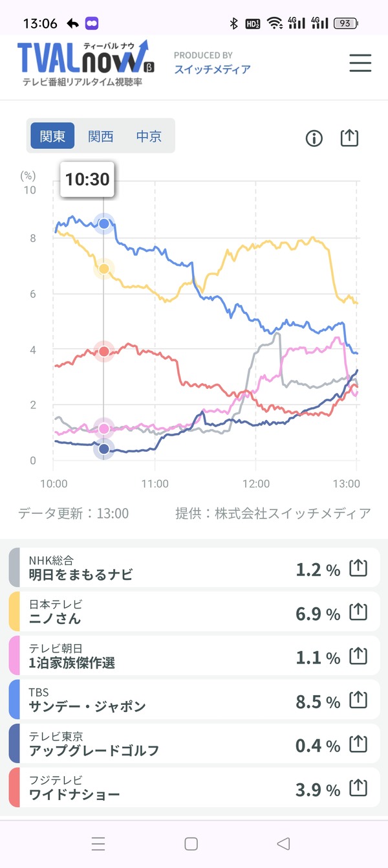Share the テレビ朝日 program rating

tap(358, 656)
